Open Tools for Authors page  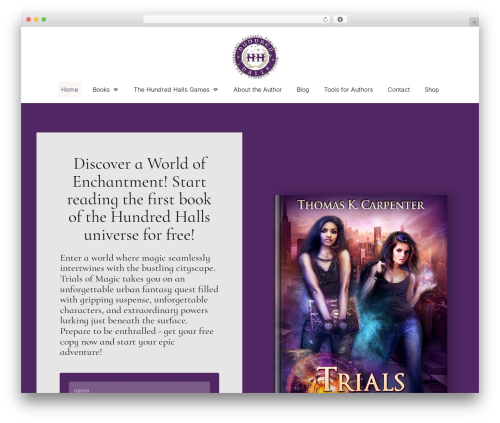(348, 90)
